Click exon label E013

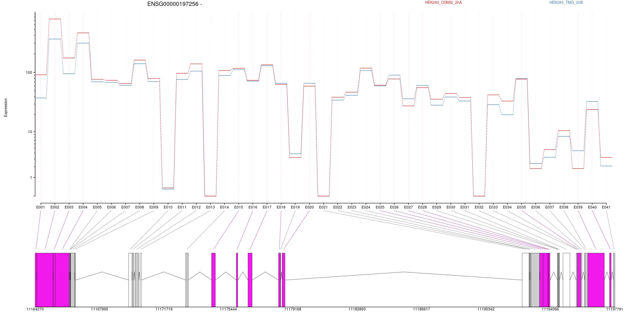(210, 207)
